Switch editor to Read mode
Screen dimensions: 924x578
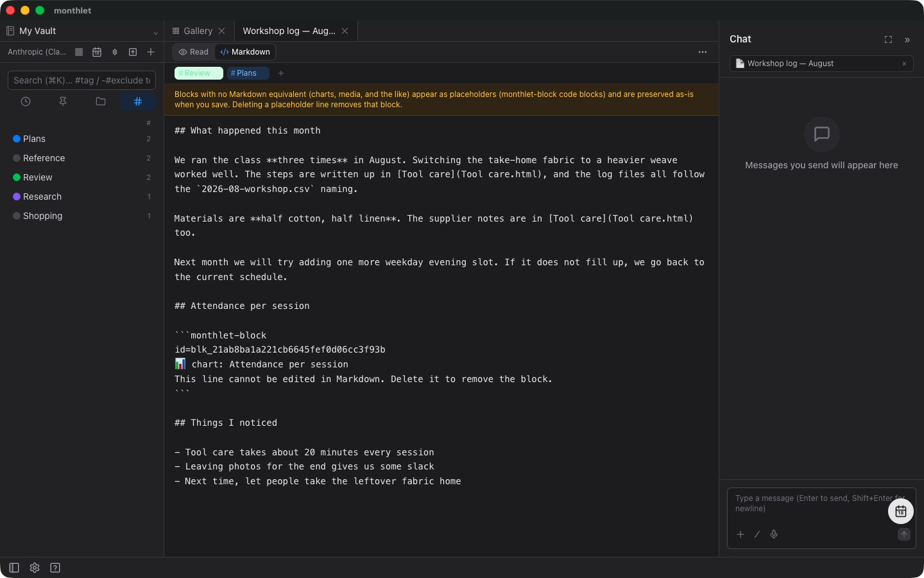(194, 52)
